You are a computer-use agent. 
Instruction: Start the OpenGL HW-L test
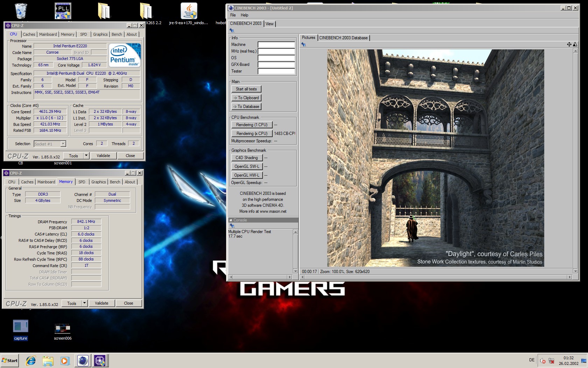pos(247,175)
